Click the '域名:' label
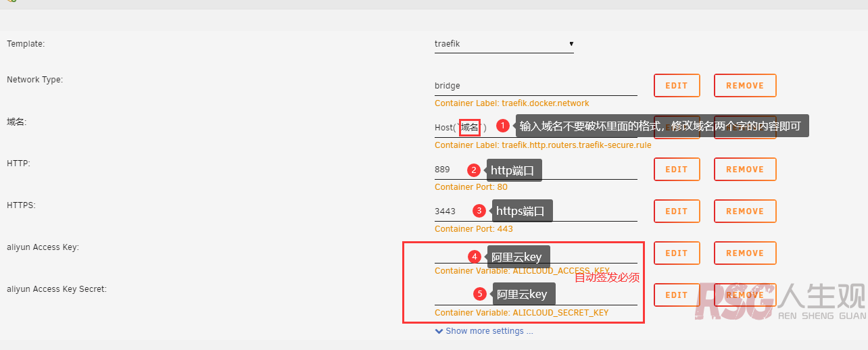 (x=16, y=122)
